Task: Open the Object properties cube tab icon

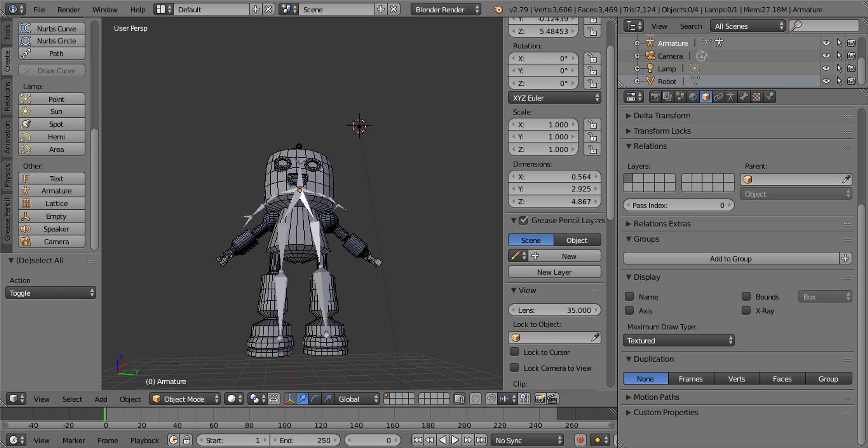Action: coord(705,97)
